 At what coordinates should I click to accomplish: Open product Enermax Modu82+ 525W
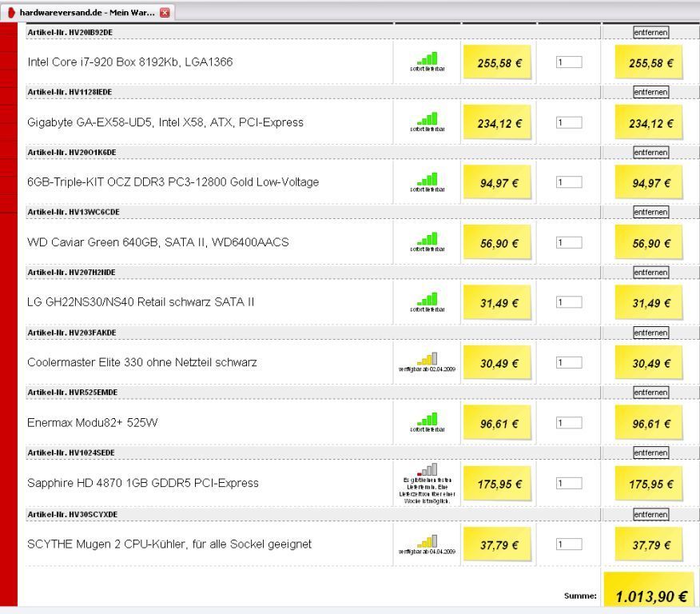tap(93, 422)
